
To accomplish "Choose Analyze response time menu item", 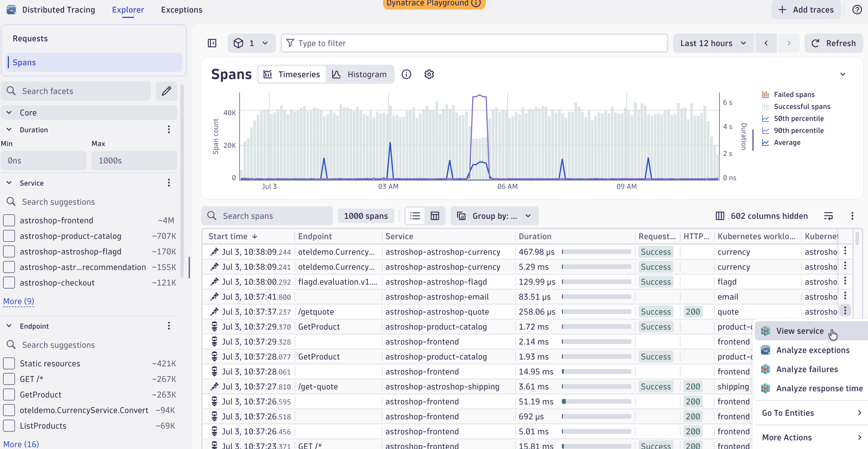I will tap(812, 388).
